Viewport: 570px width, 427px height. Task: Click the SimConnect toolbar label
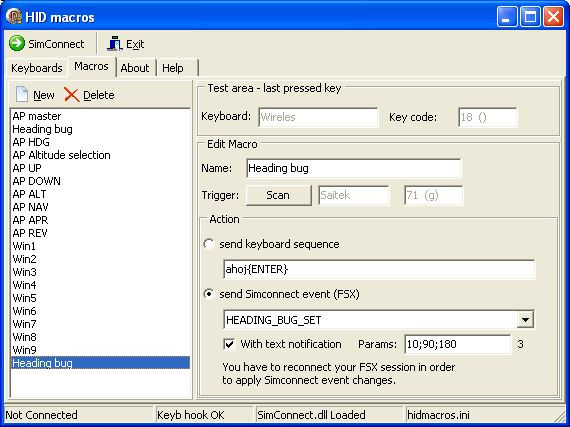tap(56, 44)
